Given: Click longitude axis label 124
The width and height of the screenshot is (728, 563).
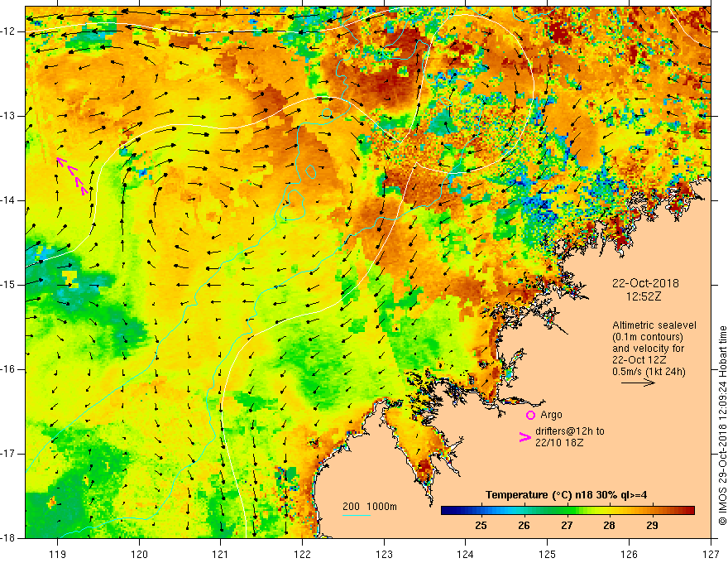Looking at the screenshot, I should 466,554.
